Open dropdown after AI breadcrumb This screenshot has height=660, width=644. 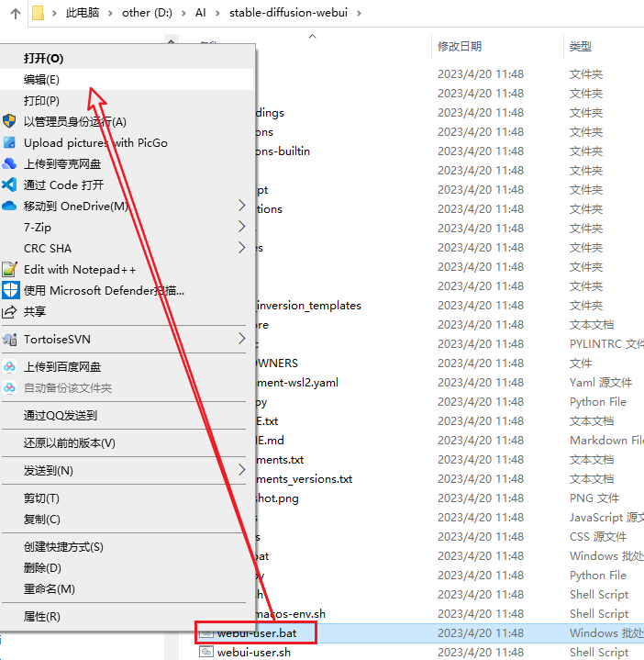[217, 13]
